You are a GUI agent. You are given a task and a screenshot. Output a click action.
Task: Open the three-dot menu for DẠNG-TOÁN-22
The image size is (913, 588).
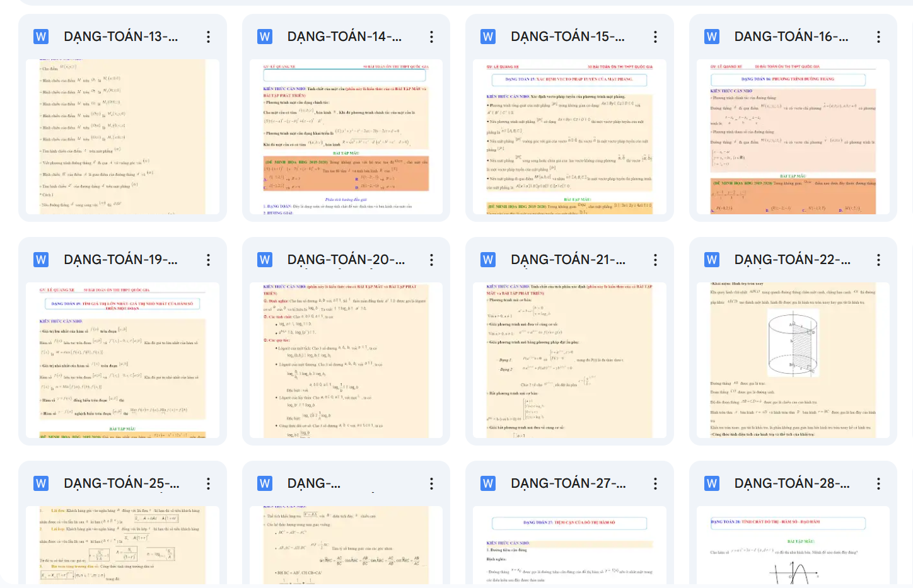point(878,260)
